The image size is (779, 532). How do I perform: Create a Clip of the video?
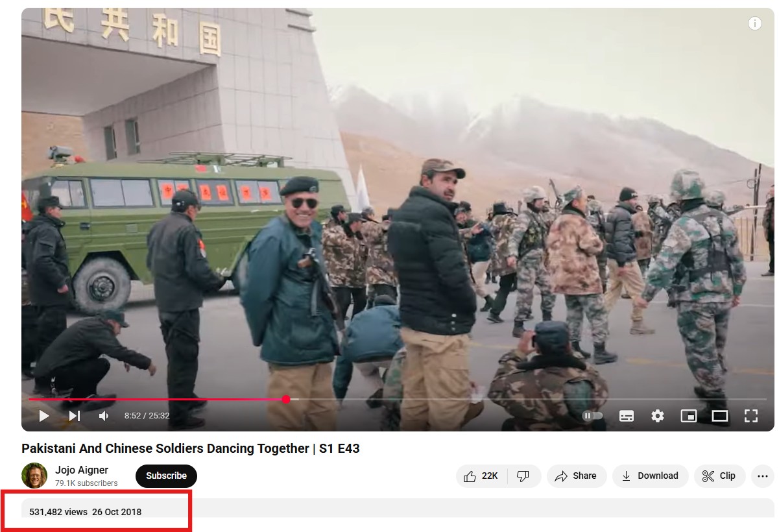pos(720,476)
